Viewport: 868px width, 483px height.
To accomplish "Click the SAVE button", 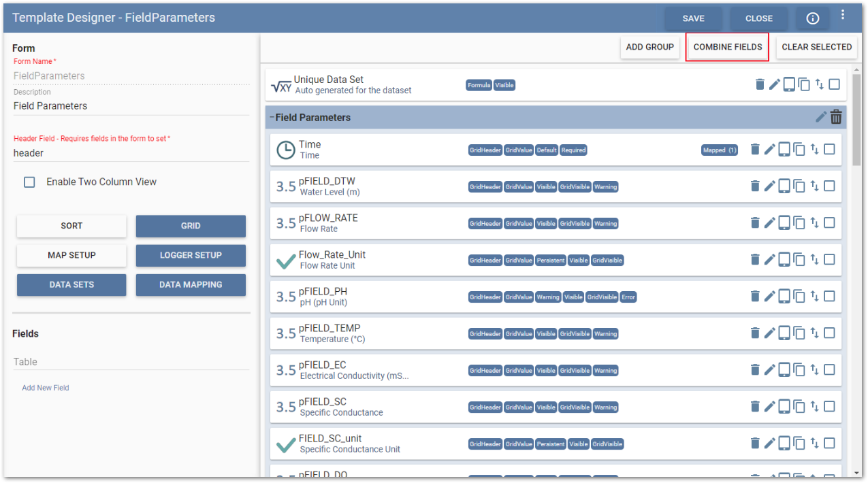I will click(694, 18).
